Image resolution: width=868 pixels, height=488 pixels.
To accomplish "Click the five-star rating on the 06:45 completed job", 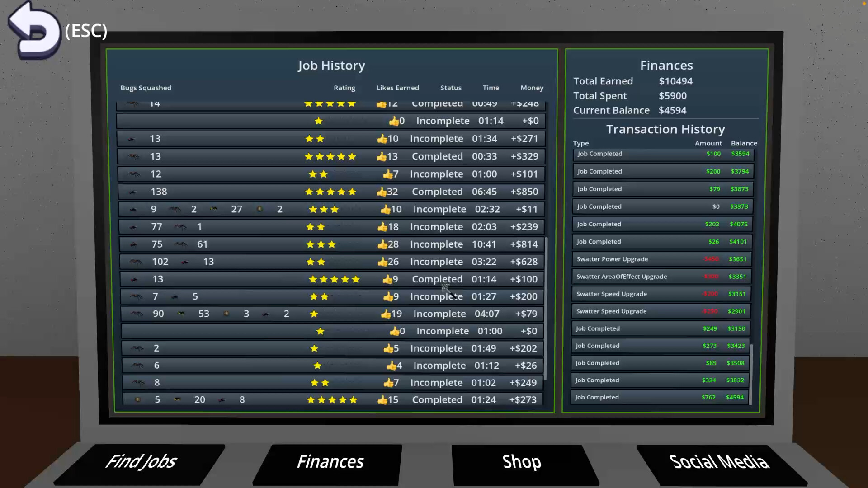I will click(x=330, y=192).
